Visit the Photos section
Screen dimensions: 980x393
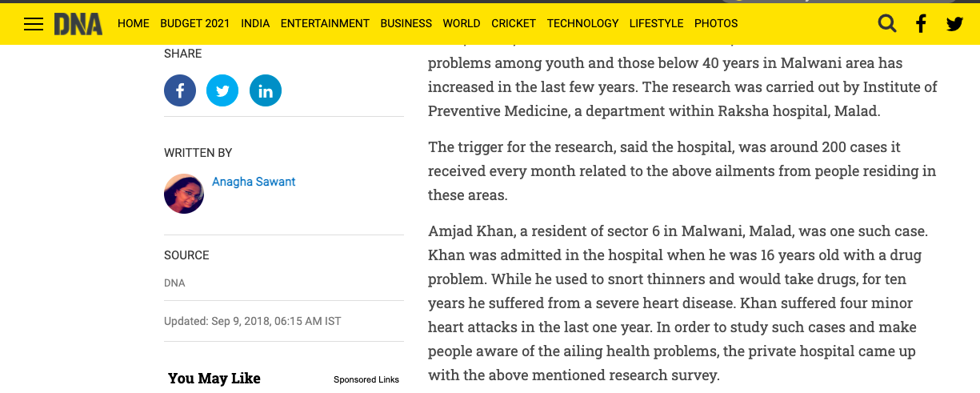tap(716, 23)
